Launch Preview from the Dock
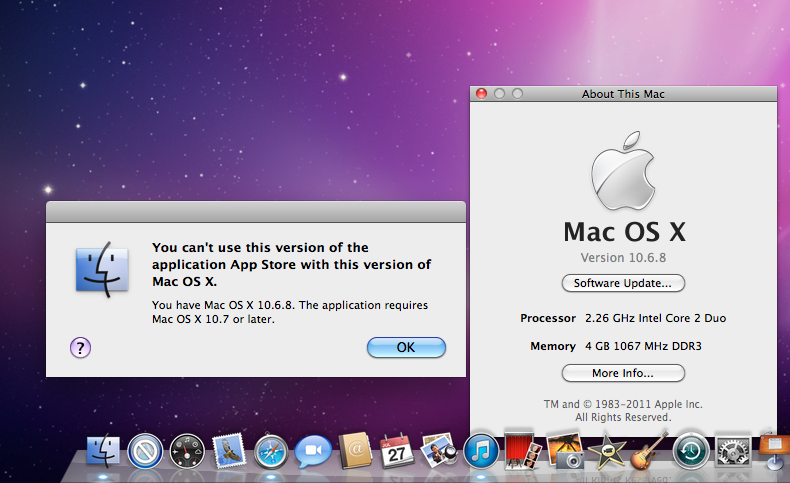The image size is (790, 483). pos(438,450)
